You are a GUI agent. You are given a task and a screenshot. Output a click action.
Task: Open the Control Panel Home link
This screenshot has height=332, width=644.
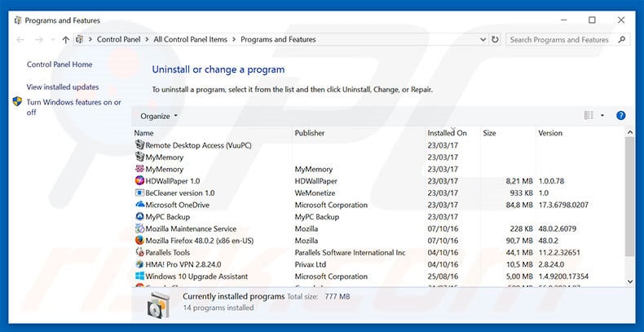[x=60, y=64]
